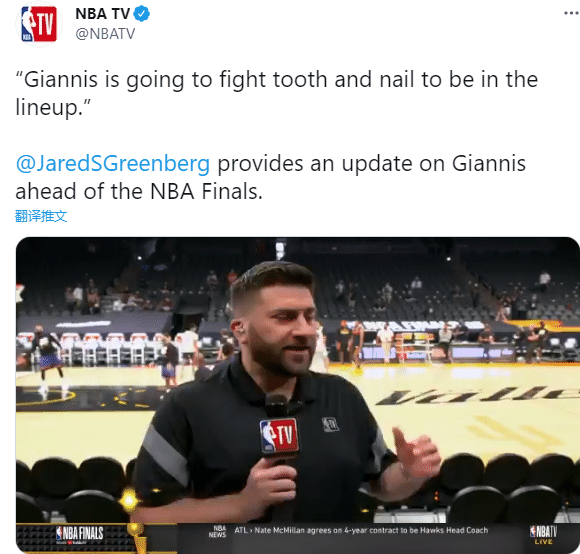Open the NBA TV display name

coord(102,14)
